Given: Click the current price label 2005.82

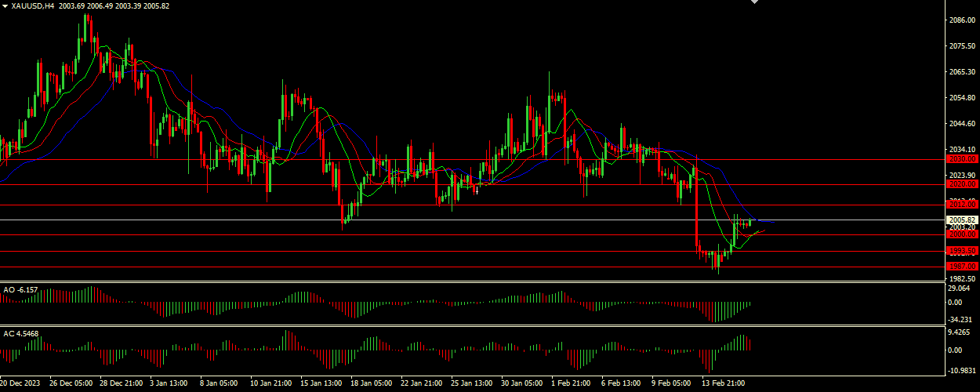Looking at the screenshot, I should 961,220.
